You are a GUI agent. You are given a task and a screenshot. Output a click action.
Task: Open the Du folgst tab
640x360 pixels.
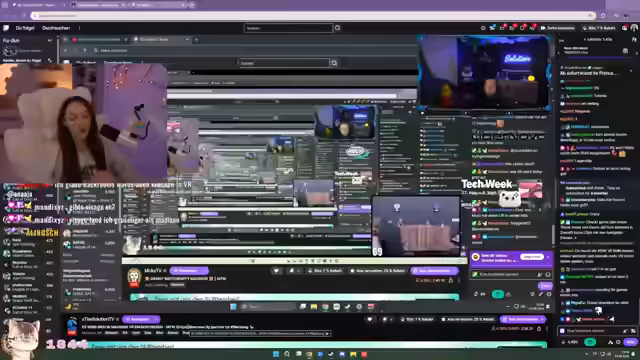tap(25, 28)
